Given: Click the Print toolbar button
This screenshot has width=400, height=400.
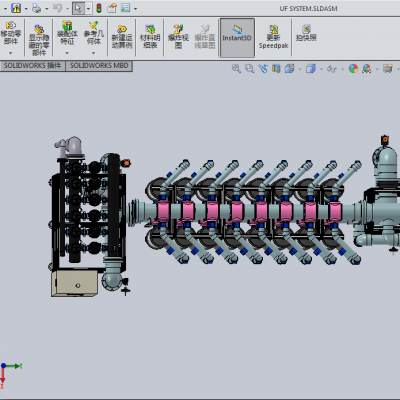Looking at the screenshot, I should point(36,8).
